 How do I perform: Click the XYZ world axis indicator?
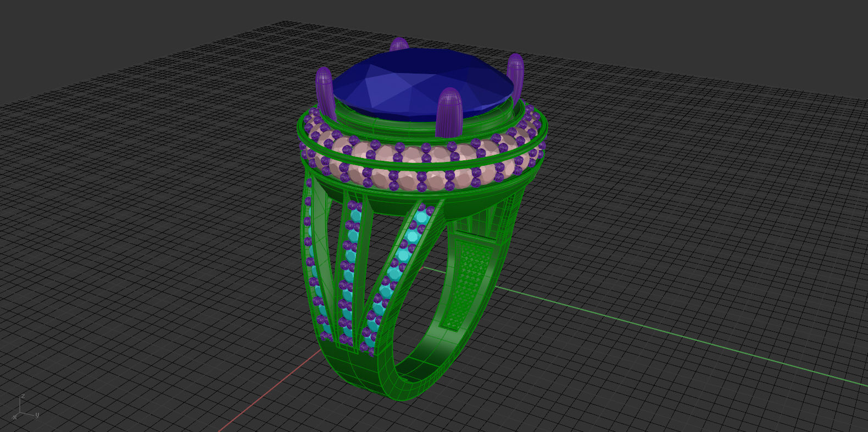tap(25, 407)
